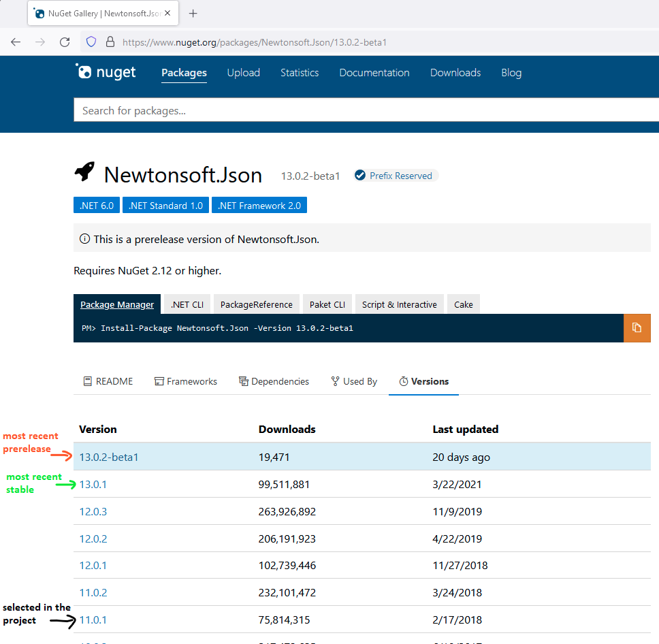Screen dimensions: 659x644
Task: Select the Paket CLI install tab
Action: [x=327, y=304]
